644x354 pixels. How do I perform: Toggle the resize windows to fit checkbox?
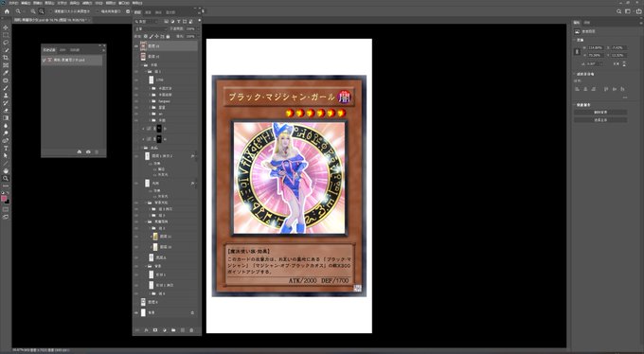point(51,11)
